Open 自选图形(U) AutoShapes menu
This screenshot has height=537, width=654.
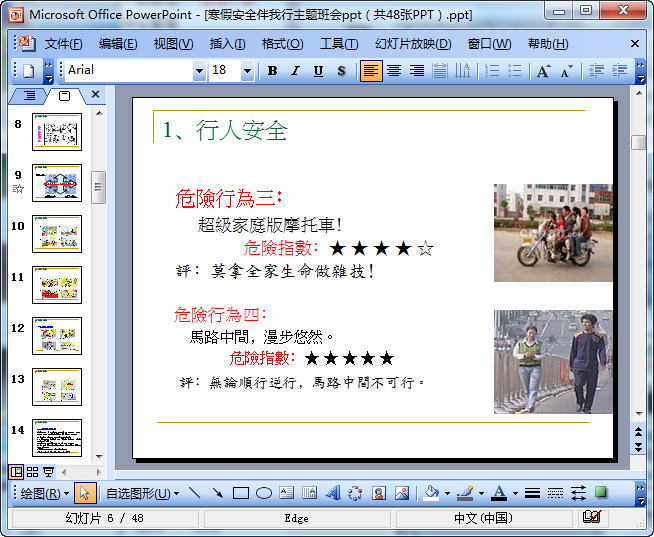[x=142, y=494]
